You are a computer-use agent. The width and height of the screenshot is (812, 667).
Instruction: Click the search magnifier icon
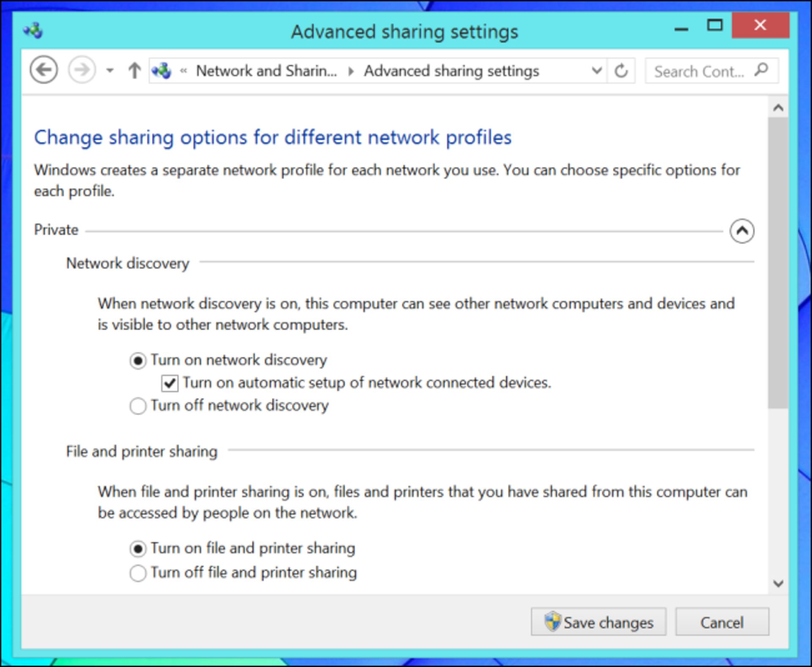761,70
